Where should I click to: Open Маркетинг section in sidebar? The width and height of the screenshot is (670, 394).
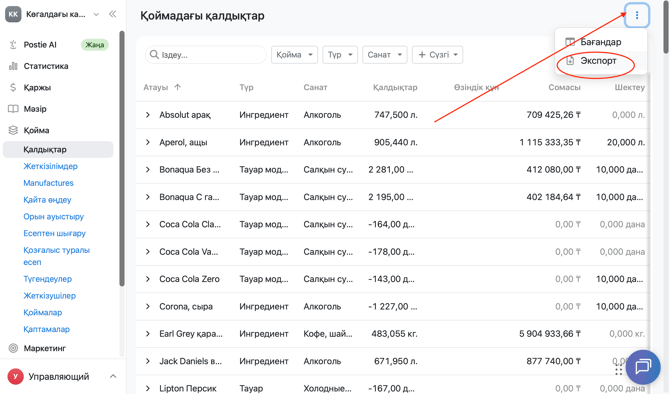[45, 348]
